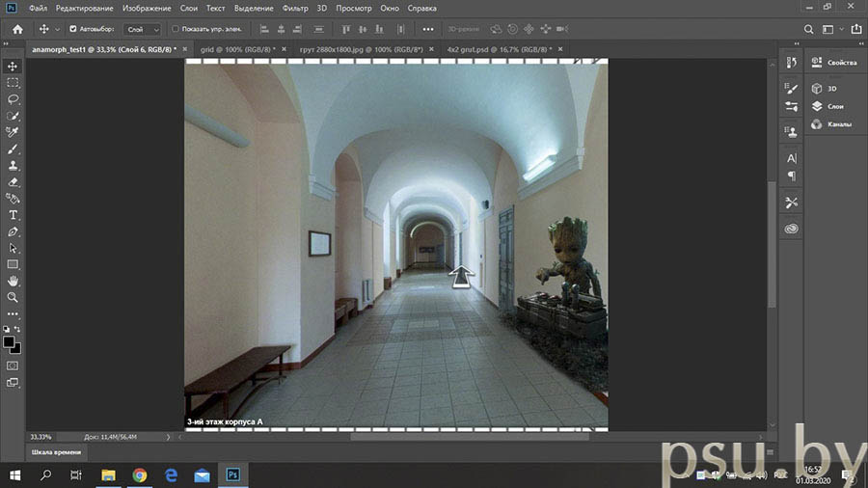Align left edges of layers

[264, 29]
